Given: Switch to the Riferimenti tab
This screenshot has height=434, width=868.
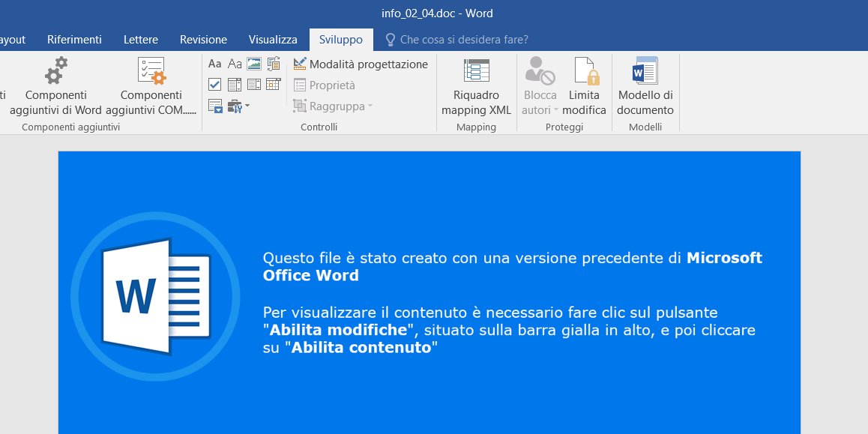Looking at the screenshot, I should pyautogui.click(x=74, y=40).
